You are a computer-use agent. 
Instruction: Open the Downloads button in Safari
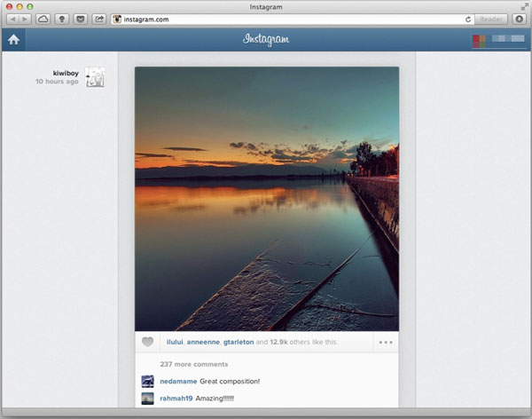tap(519, 19)
